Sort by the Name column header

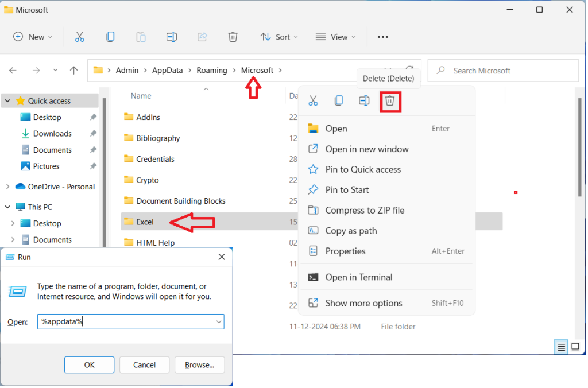(141, 96)
